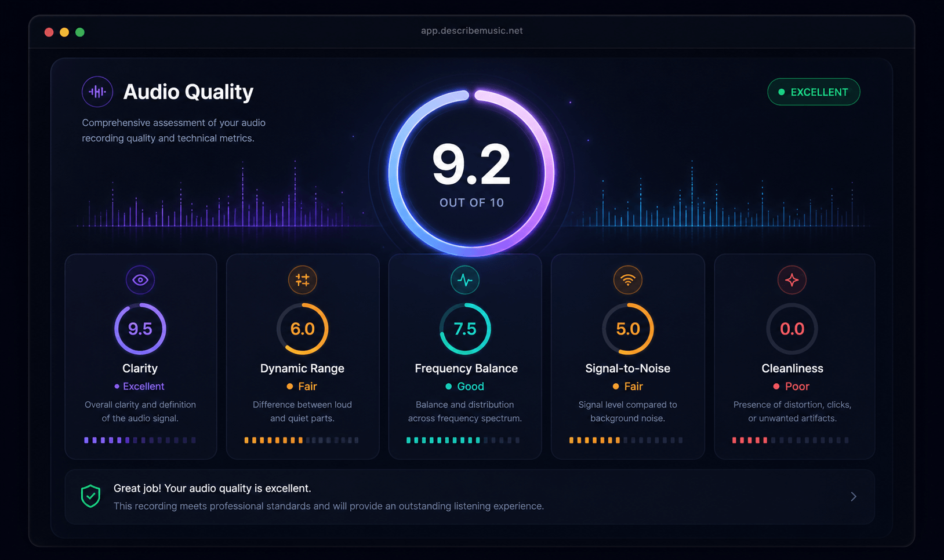Click the Poor rating under Cleanliness
944x560 pixels.
pyautogui.click(x=791, y=386)
